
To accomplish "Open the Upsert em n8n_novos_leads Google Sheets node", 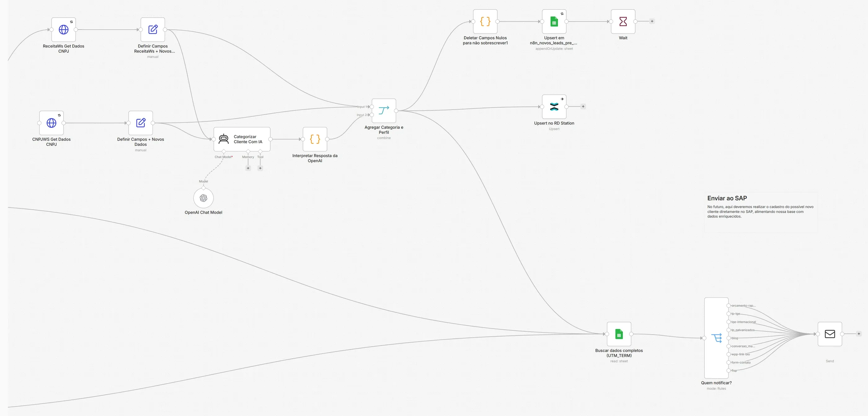I will [x=554, y=22].
